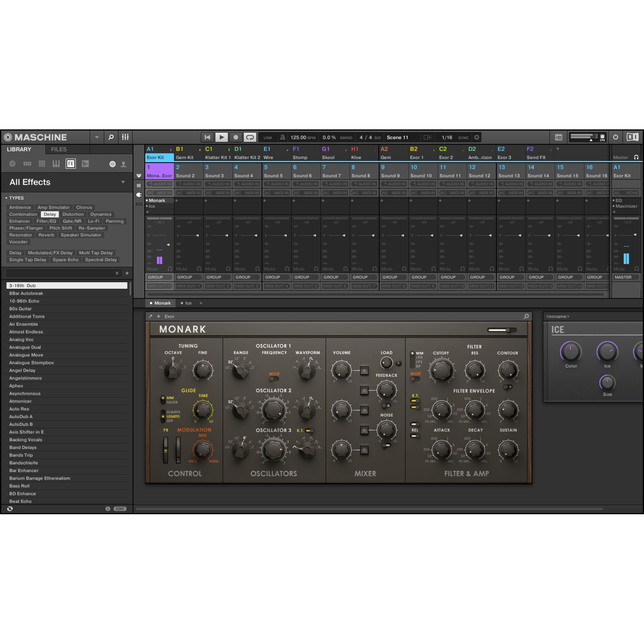
Task: Select the samples waveform icon in the Library
Action: [85, 164]
